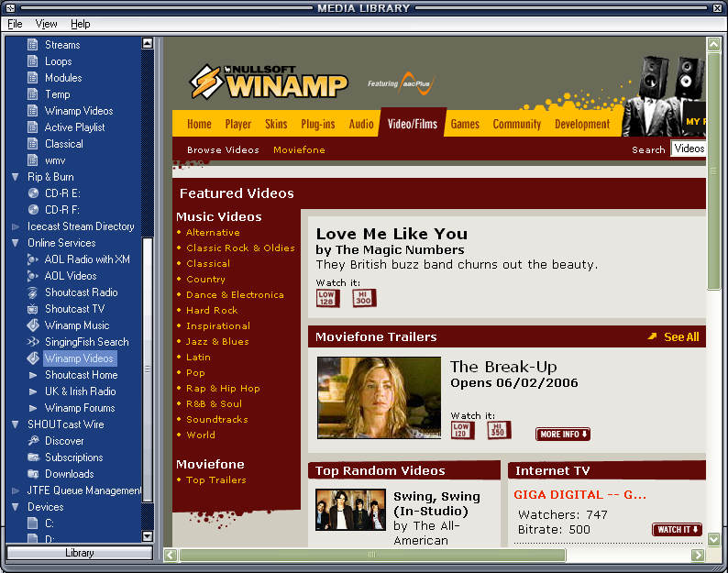Click the Winamp Music icon

click(32, 325)
